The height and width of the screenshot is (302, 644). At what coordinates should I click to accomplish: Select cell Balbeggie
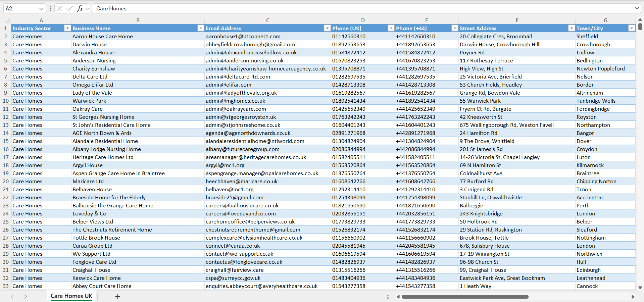point(517,206)
